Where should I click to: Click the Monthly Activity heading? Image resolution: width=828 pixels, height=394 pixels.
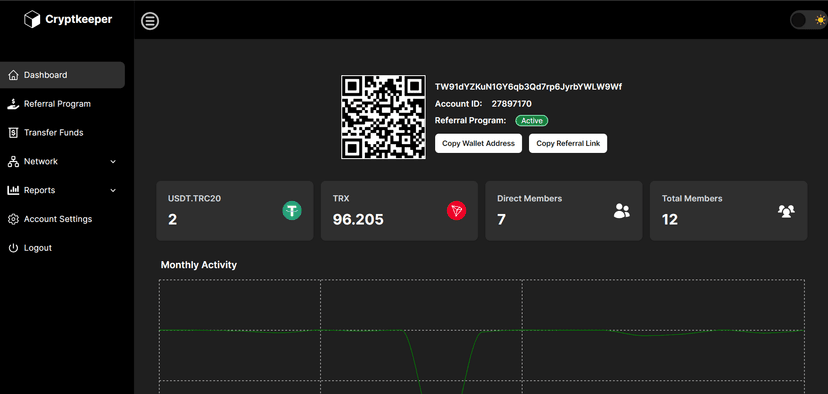199,265
